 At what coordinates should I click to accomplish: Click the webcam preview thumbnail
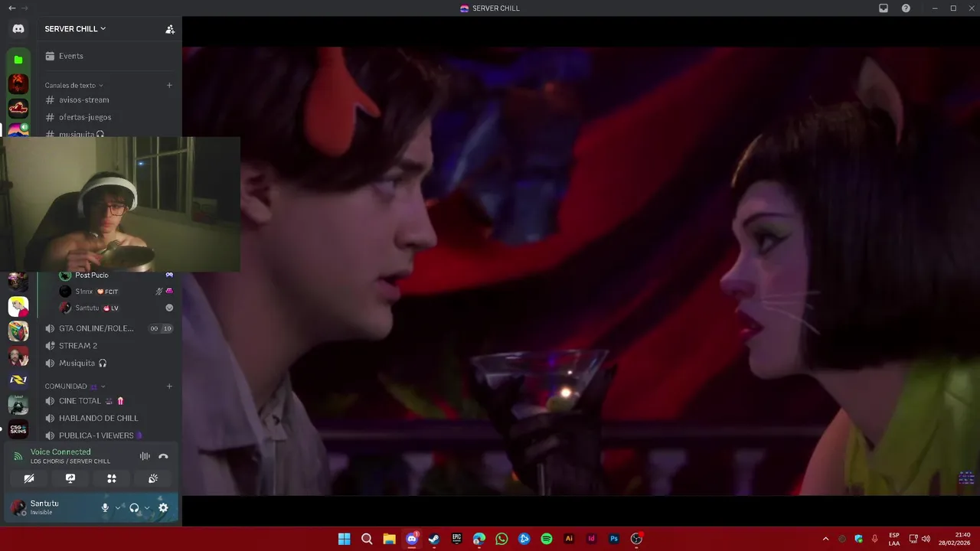click(x=120, y=204)
